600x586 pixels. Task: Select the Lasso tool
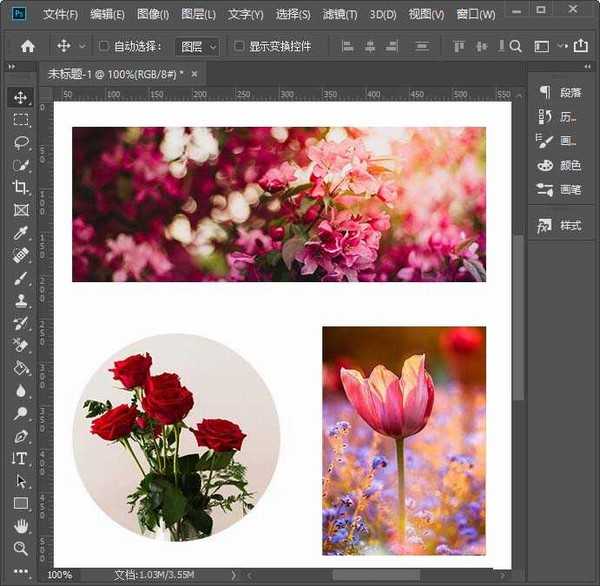(21, 142)
